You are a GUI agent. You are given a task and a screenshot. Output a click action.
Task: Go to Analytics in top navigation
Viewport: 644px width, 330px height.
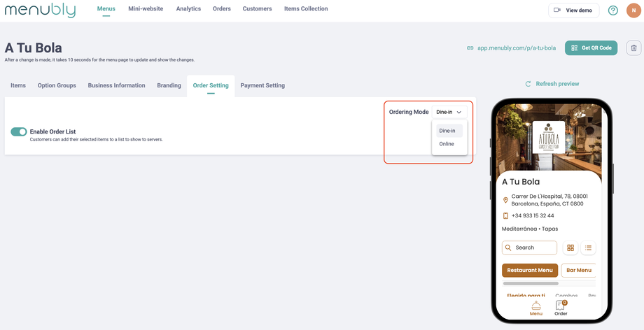[x=188, y=9]
